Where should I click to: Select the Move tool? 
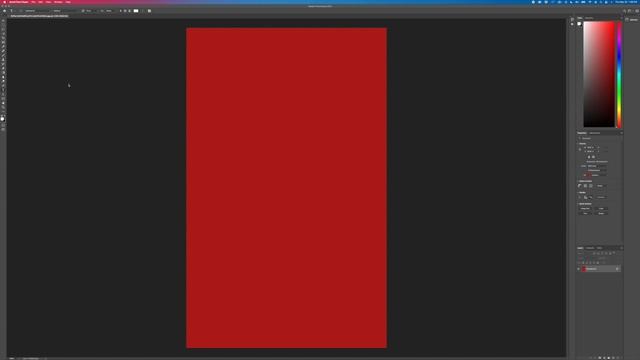tap(3, 20)
